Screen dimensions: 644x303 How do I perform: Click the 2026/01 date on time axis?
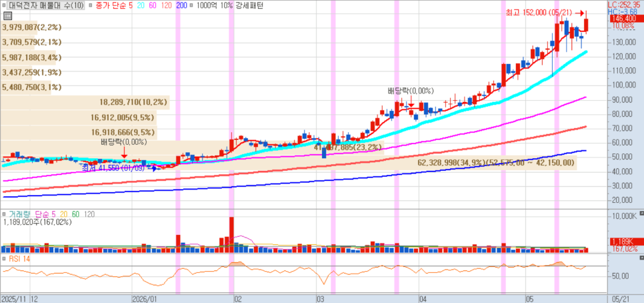(145, 298)
